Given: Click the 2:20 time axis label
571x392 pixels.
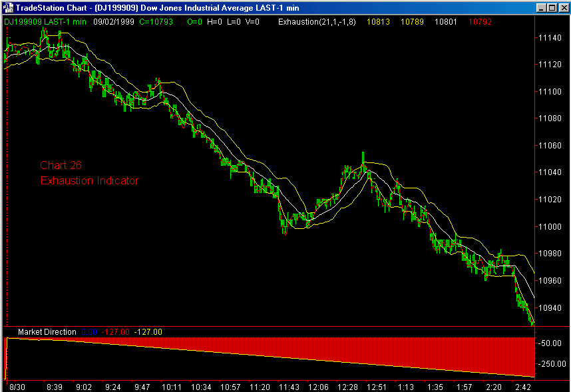Looking at the screenshot, I should 494,387.
